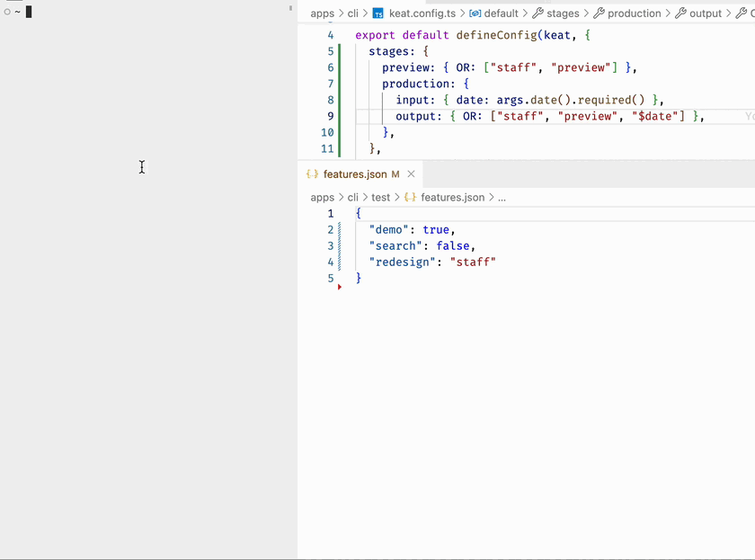Open 'production' breadcrumb segment

pyautogui.click(x=635, y=13)
